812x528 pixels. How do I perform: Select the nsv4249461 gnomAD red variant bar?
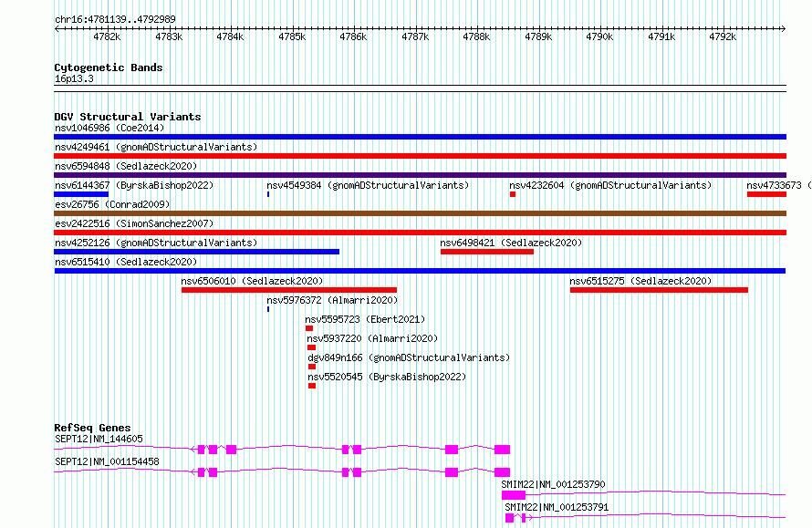coord(420,156)
